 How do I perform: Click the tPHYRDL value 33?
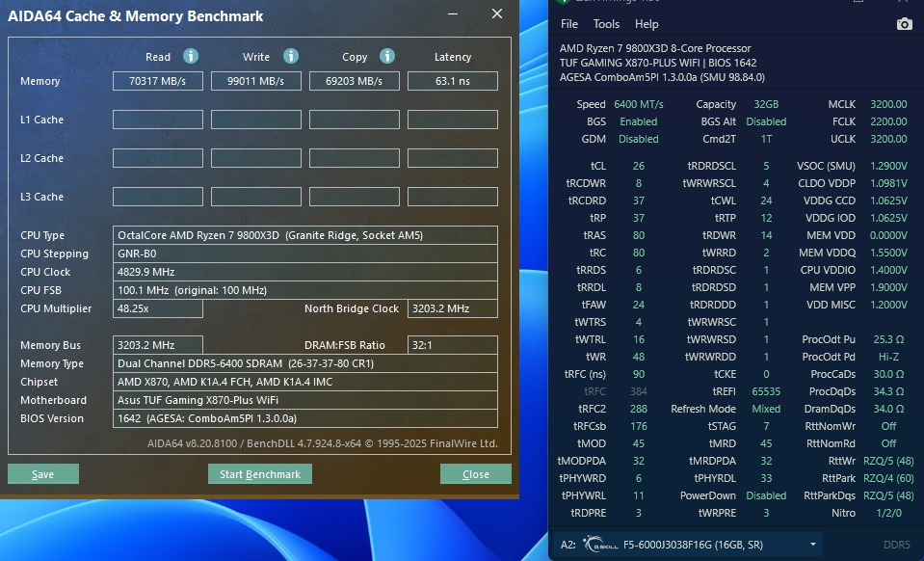pyautogui.click(x=766, y=478)
